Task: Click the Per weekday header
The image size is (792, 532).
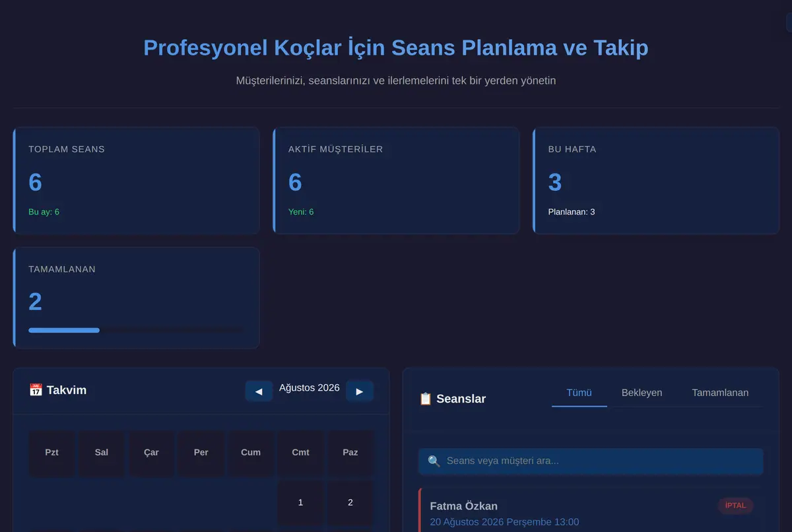Action: (x=201, y=453)
